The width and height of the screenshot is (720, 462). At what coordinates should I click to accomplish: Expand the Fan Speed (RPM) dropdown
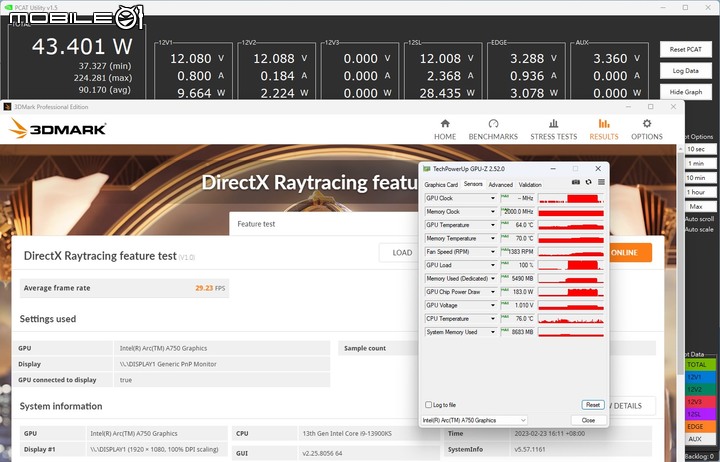[493, 252]
